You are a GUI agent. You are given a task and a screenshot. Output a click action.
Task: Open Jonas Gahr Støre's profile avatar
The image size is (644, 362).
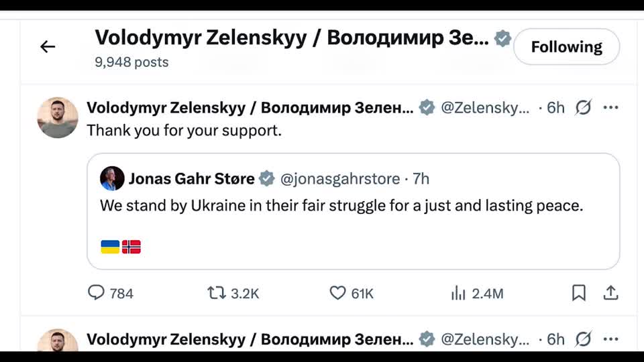pos(112,178)
